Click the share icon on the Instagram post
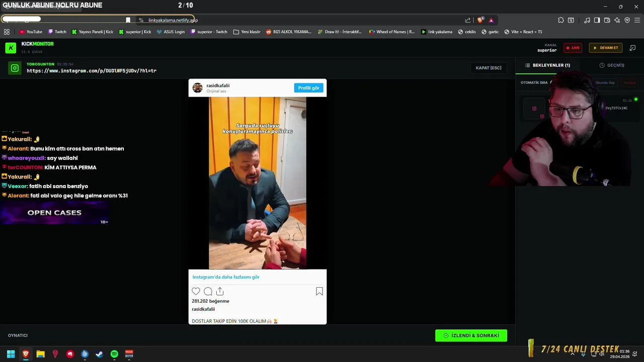The image size is (644, 362). (220, 291)
